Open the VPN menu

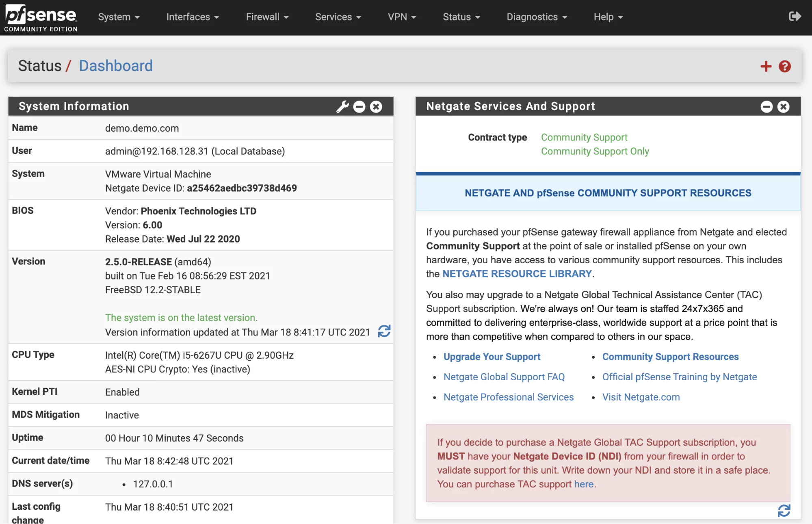click(402, 17)
